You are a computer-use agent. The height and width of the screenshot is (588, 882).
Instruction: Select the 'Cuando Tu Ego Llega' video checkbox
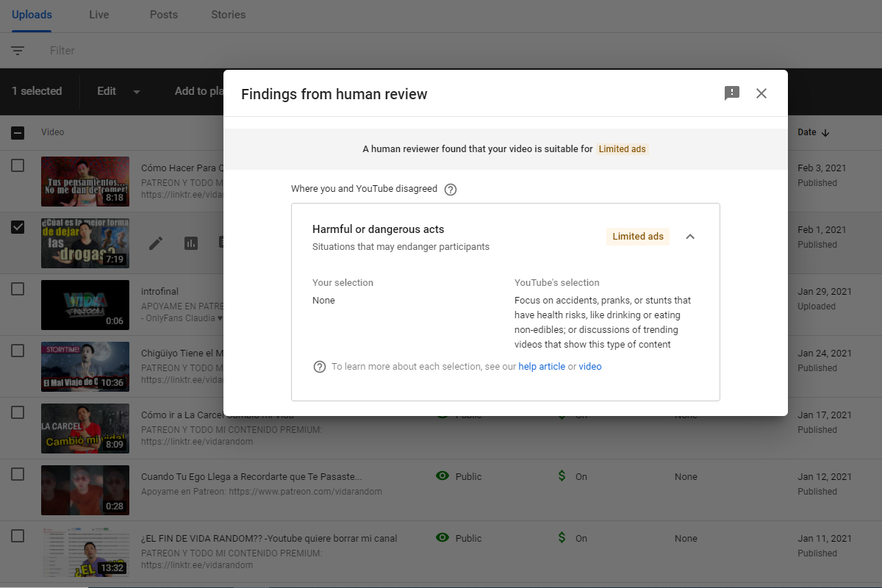[x=18, y=475]
